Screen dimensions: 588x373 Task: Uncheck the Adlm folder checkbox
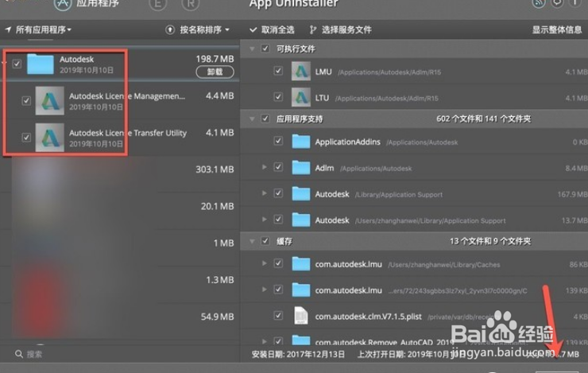(278, 167)
